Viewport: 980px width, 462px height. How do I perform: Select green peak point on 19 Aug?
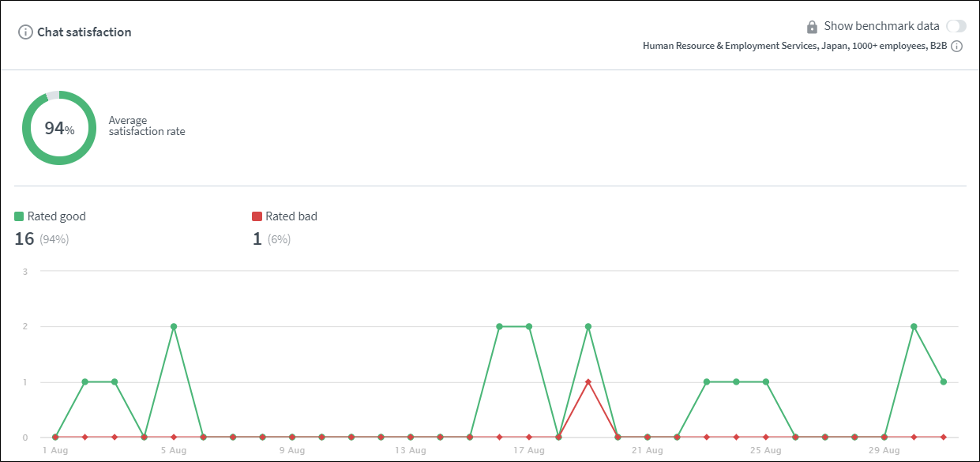(x=588, y=326)
